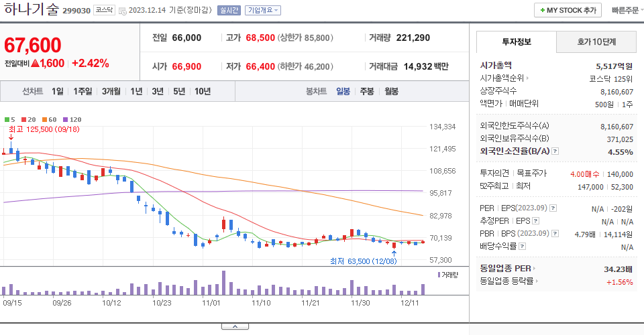Image resolution: width=644 pixels, height=335 pixels.
Task: Click the 저가 value 66,400
Action: (260, 66)
